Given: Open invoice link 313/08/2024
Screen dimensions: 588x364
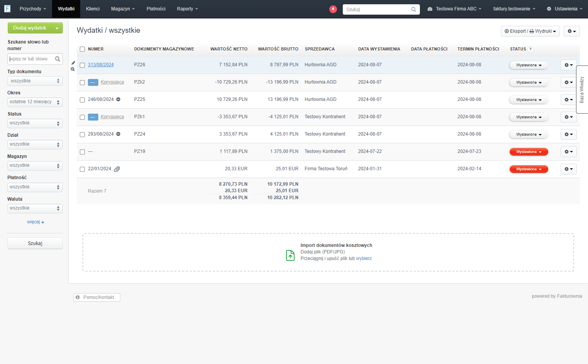Looking at the screenshot, I should coord(101,65).
